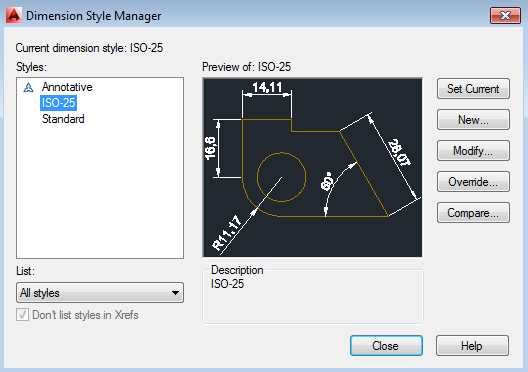Close the dialog with Close button
528x372 pixels.
point(386,345)
